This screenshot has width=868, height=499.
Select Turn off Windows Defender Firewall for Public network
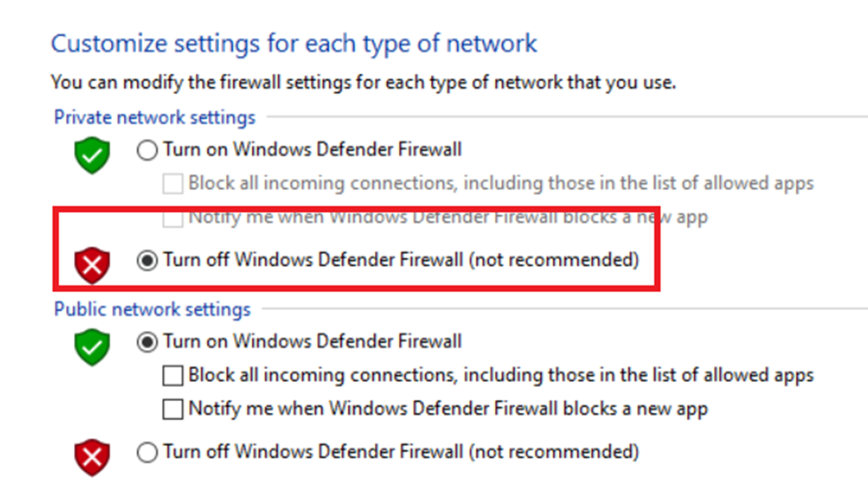click(147, 453)
